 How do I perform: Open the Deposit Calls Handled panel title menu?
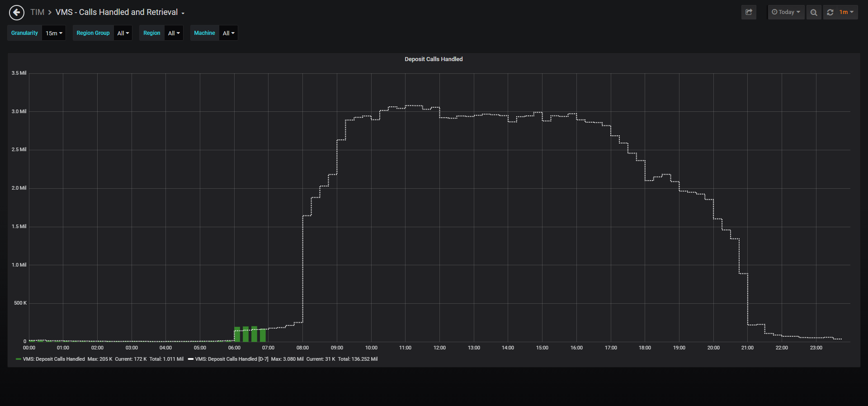click(434, 59)
